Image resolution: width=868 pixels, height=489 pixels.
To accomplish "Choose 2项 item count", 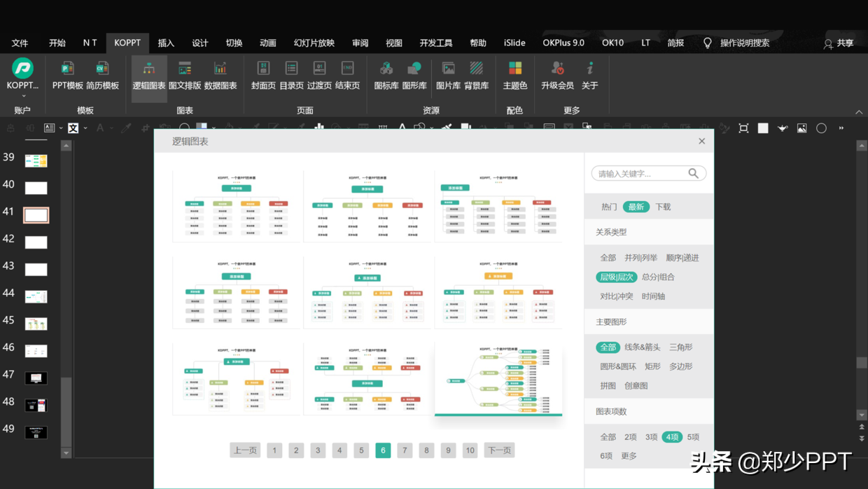I will pyautogui.click(x=630, y=437).
